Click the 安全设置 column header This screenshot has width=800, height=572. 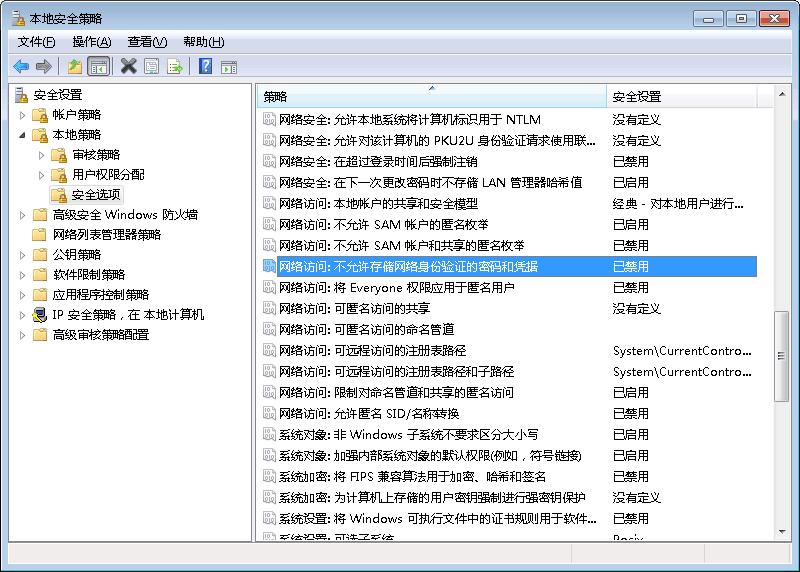tap(680, 97)
